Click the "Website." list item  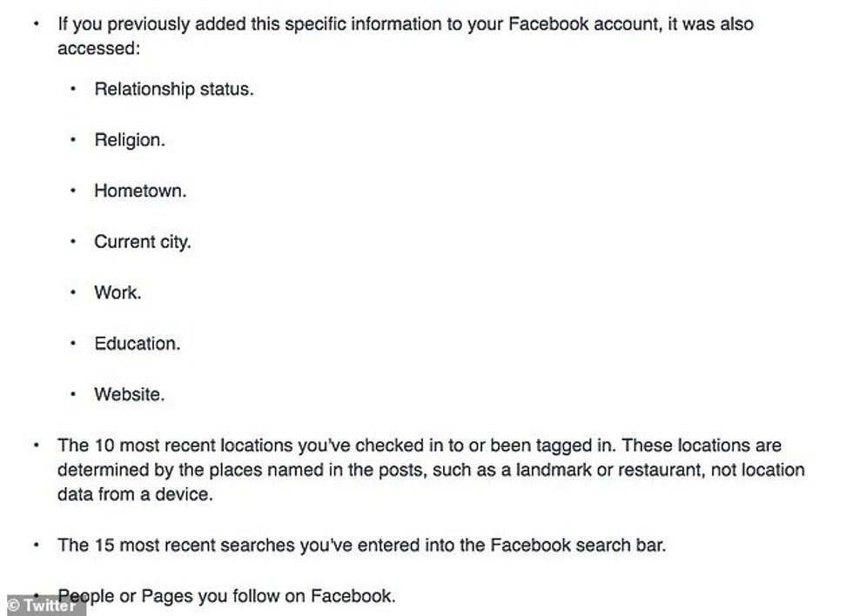pos(129,394)
